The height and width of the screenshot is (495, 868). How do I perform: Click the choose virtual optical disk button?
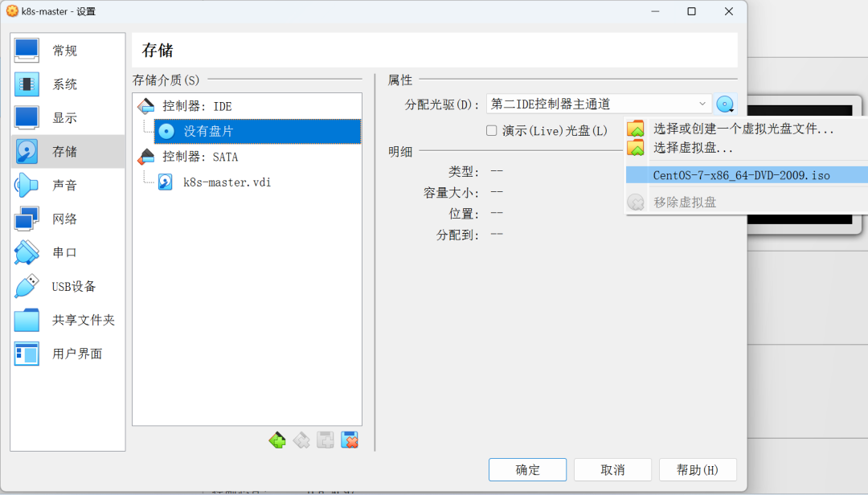pyautogui.click(x=725, y=104)
